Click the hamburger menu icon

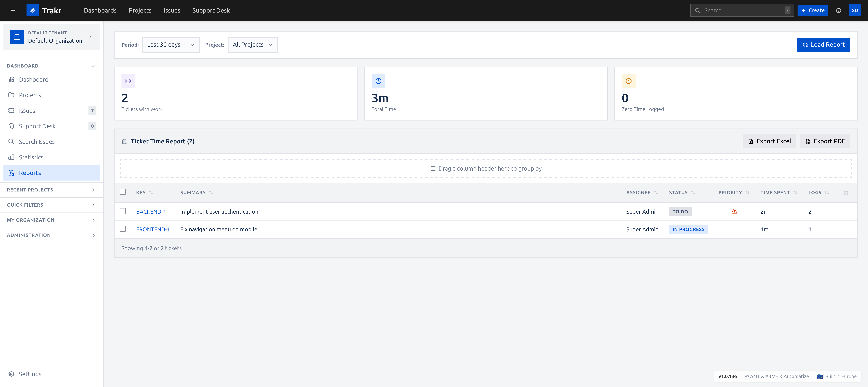(x=13, y=11)
